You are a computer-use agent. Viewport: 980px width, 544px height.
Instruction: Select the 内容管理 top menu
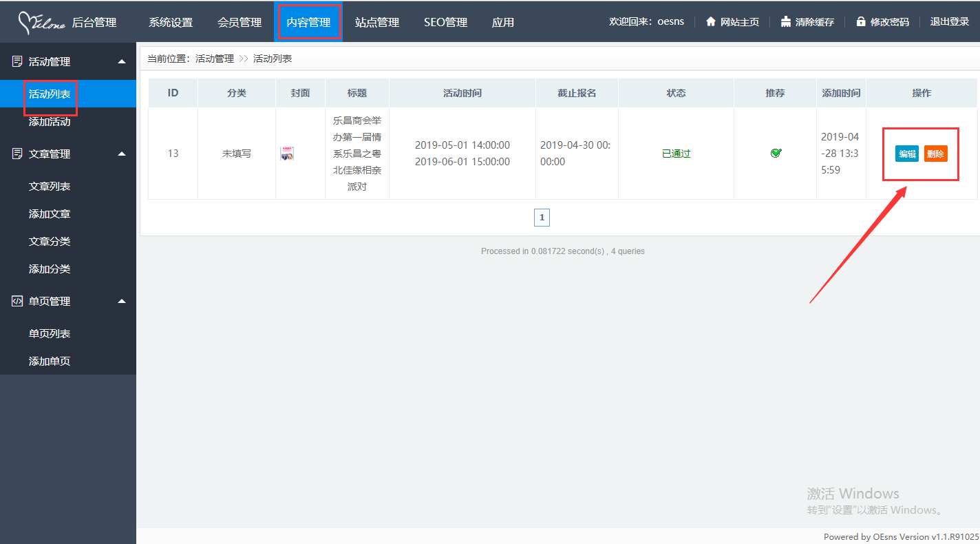(308, 22)
